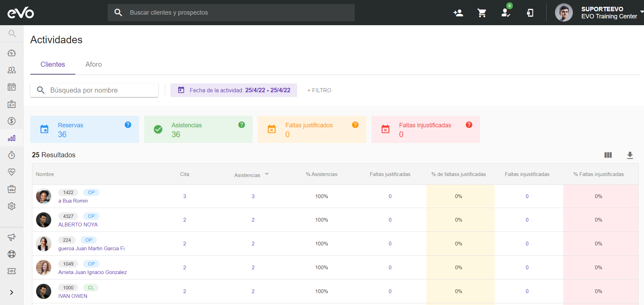Image resolution: width=644 pixels, height=305 pixels.
Task: Open the calendar icon in sidebar
Action: (x=12, y=87)
